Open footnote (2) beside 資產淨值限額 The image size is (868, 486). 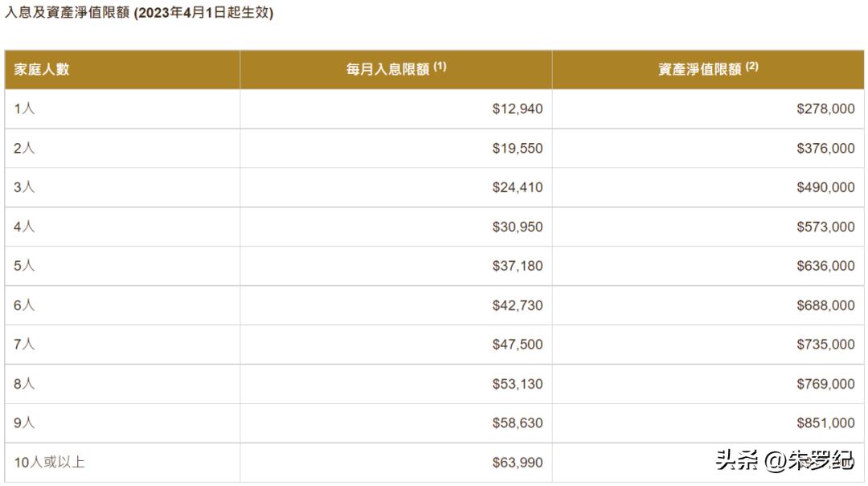tap(751, 67)
